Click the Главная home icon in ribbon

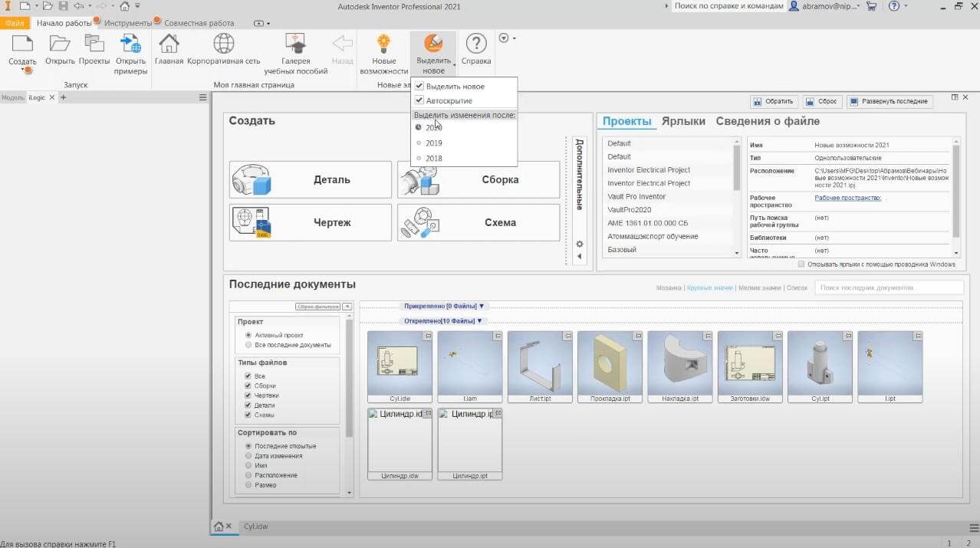click(x=169, y=44)
